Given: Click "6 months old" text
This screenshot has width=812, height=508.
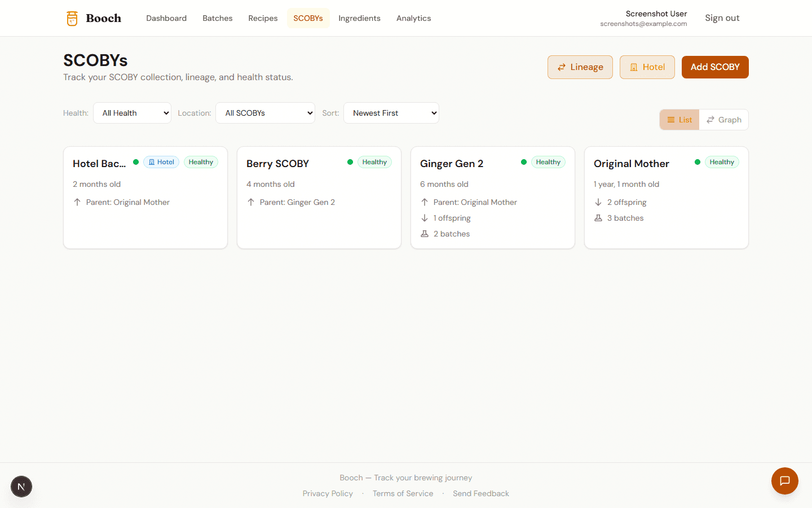Looking at the screenshot, I should [444, 184].
